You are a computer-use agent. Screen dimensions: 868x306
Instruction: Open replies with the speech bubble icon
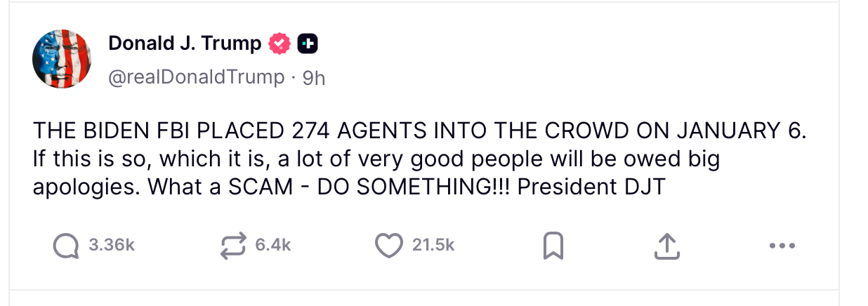coord(66,245)
